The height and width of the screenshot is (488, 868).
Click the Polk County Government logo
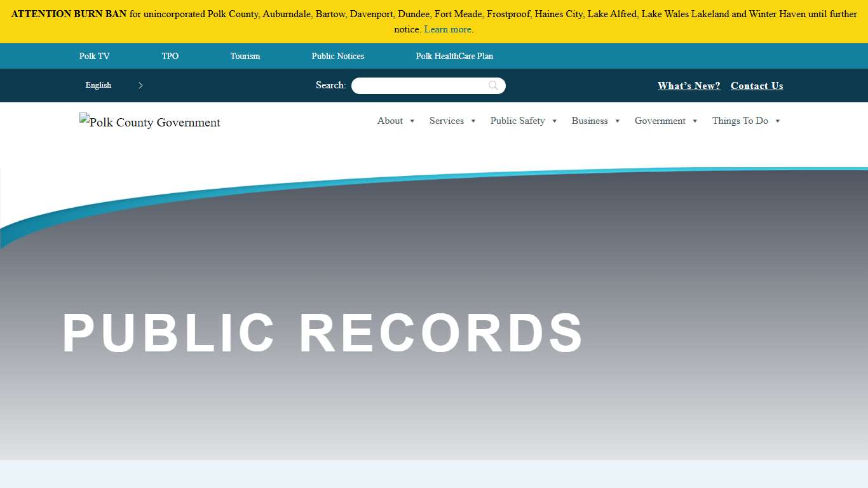pyautogui.click(x=149, y=122)
